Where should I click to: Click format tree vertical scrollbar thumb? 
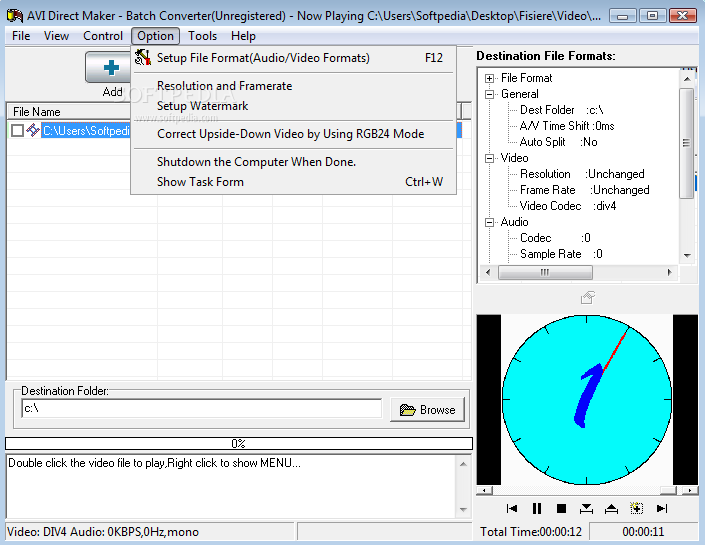click(687, 143)
